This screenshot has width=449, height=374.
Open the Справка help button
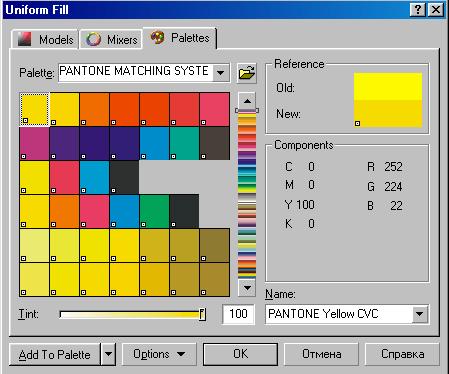pyautogui.click(x=402, y=354)
